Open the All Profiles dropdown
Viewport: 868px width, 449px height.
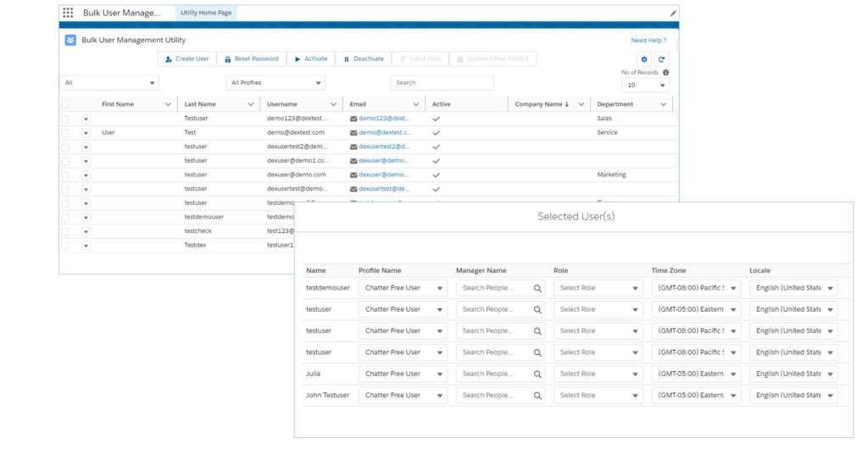pos(276,83)
